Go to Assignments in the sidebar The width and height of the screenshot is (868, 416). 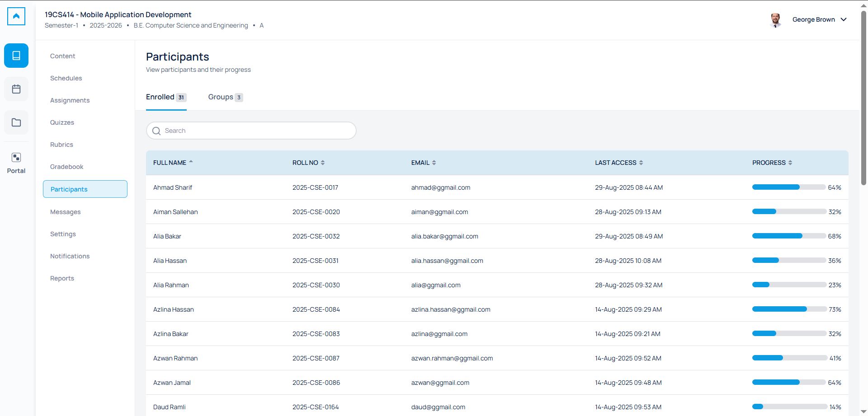(70, 100)
